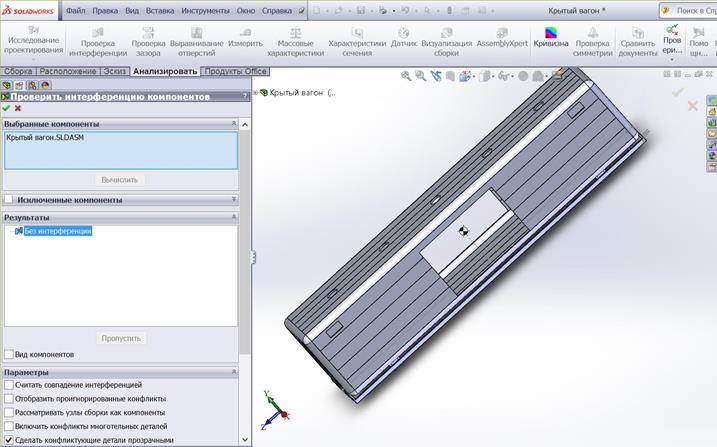This screenshot has width=717, height=447.
Task: Switch to the Эскиз tab
Action: tap(115, 72)
